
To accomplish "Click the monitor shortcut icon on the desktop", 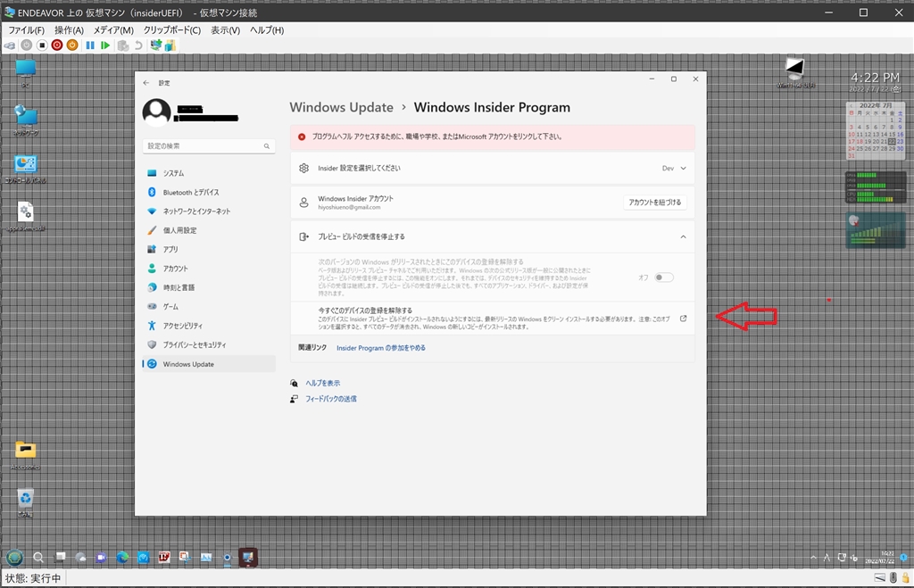I will coord(795,73).
